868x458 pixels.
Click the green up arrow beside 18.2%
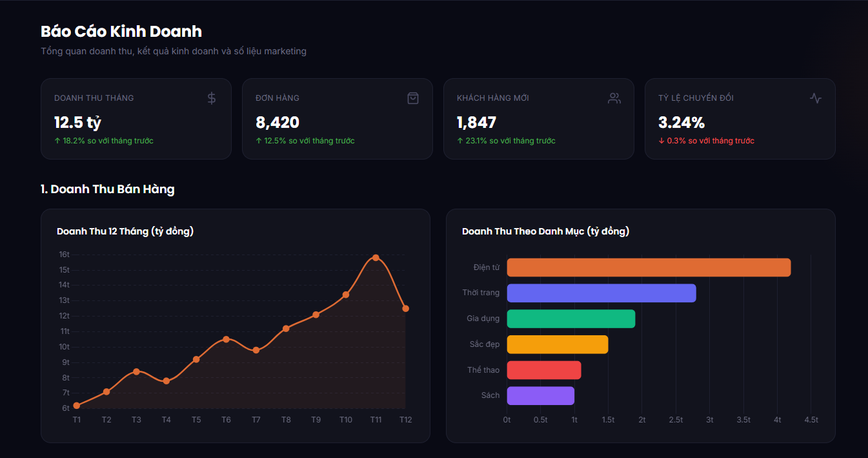(x=57, y=141)
